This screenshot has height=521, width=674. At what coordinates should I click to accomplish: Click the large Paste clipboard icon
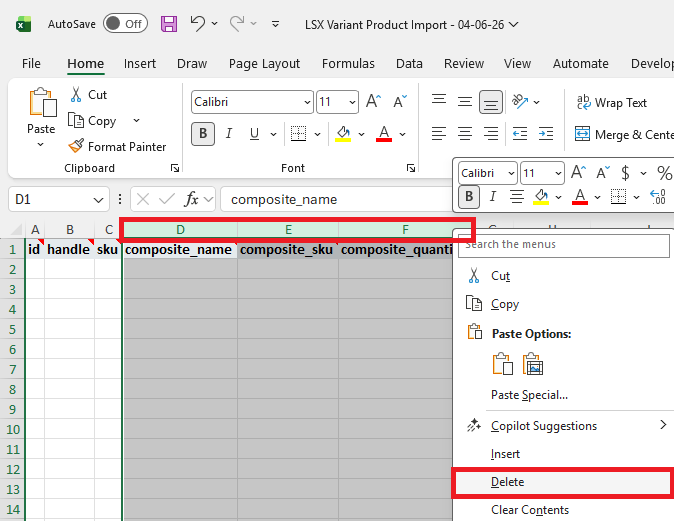point(42,103)
